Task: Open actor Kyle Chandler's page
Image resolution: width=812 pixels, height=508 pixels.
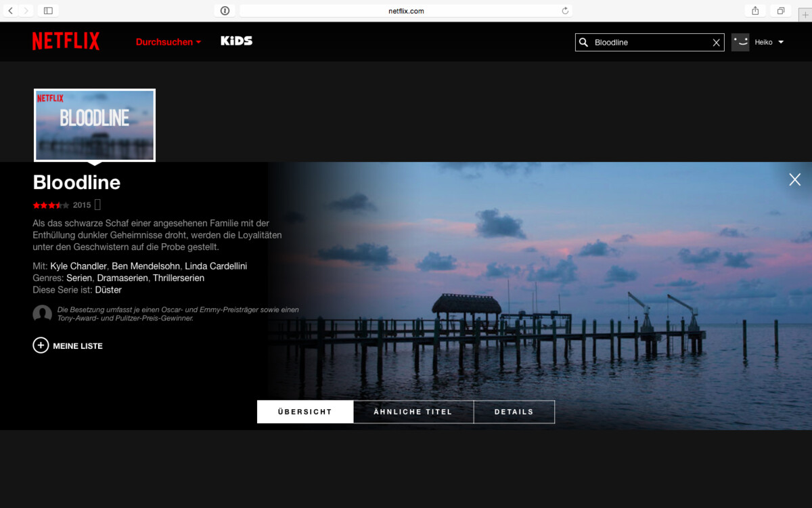Action: [x=78, y=266]
